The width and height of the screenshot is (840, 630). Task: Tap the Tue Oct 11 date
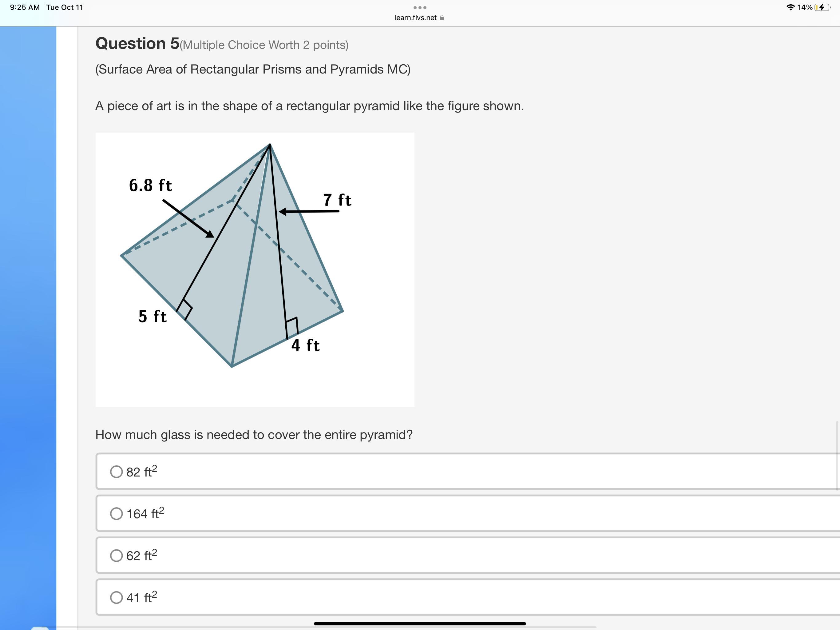(65, 7)
